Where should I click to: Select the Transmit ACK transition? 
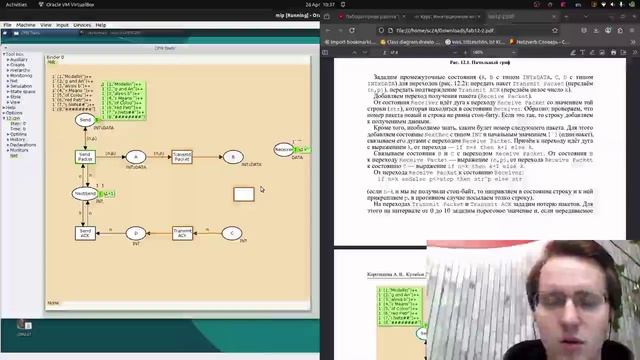[x=182, y=233]
